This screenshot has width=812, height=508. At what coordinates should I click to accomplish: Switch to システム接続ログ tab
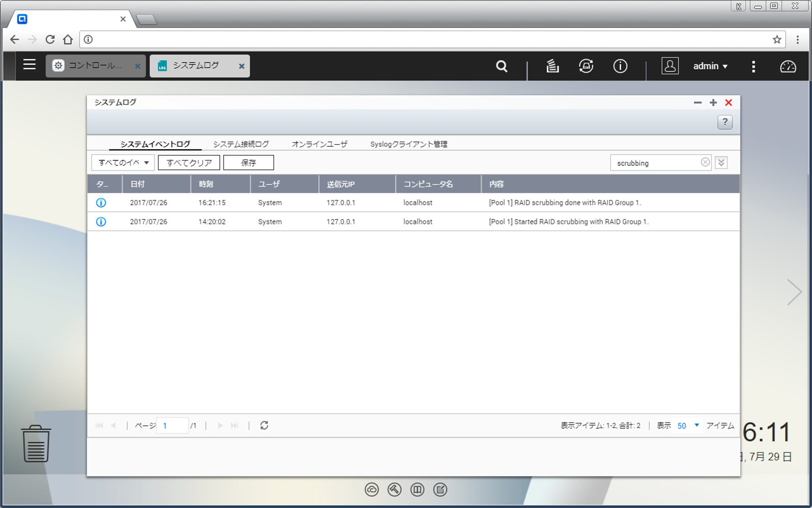click(x=241, y=144)
